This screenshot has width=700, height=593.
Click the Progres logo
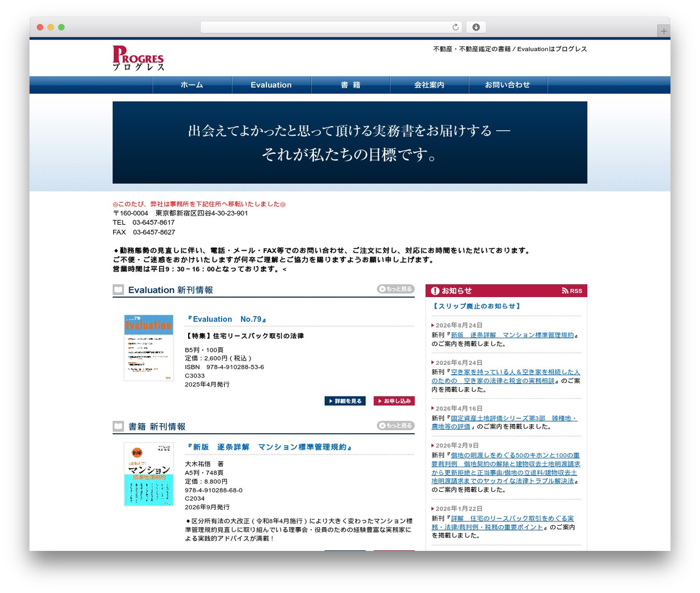[138, 58]
